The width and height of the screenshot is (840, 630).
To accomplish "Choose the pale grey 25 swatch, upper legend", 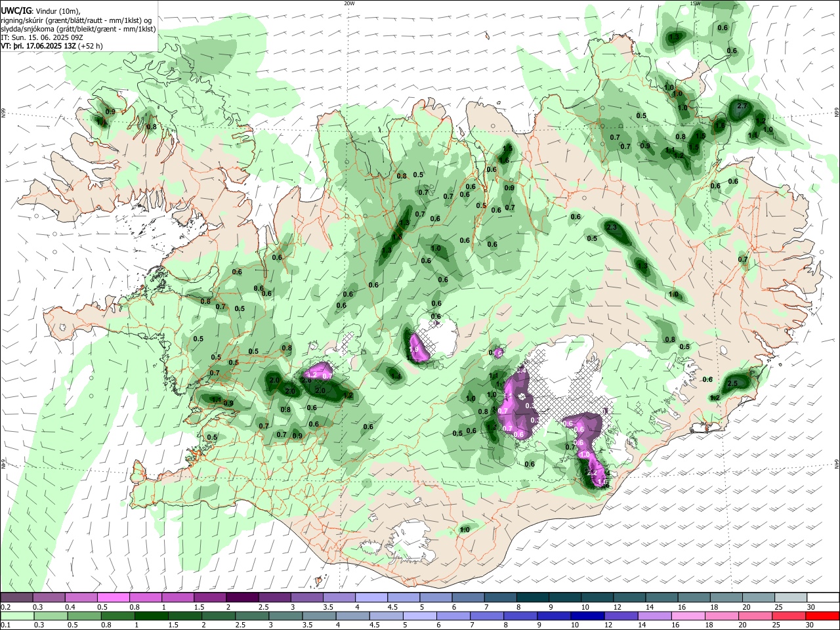I will (791, 597).
